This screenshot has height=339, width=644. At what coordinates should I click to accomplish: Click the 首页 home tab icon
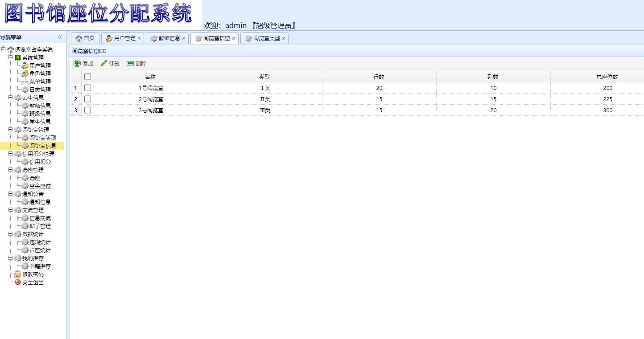(x=79, y=38)
